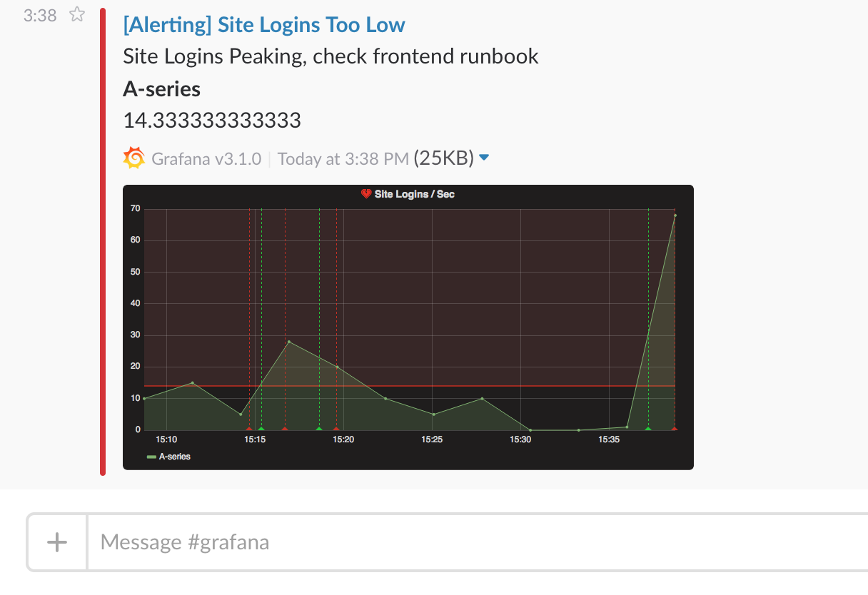Star the Grafana alert message

pyautogui.click(x=76, y=14)
